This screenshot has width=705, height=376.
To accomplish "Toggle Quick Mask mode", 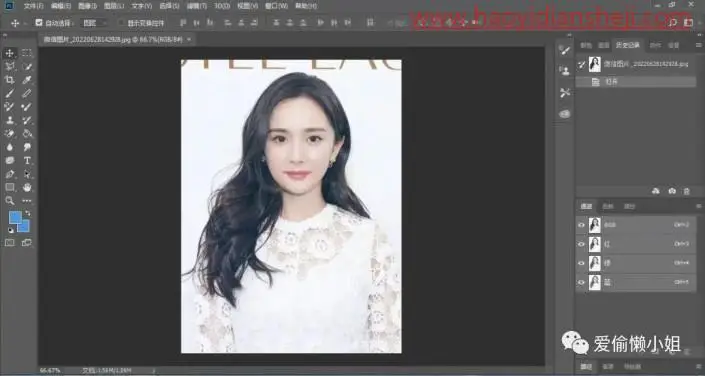I will tap(9, 243).
